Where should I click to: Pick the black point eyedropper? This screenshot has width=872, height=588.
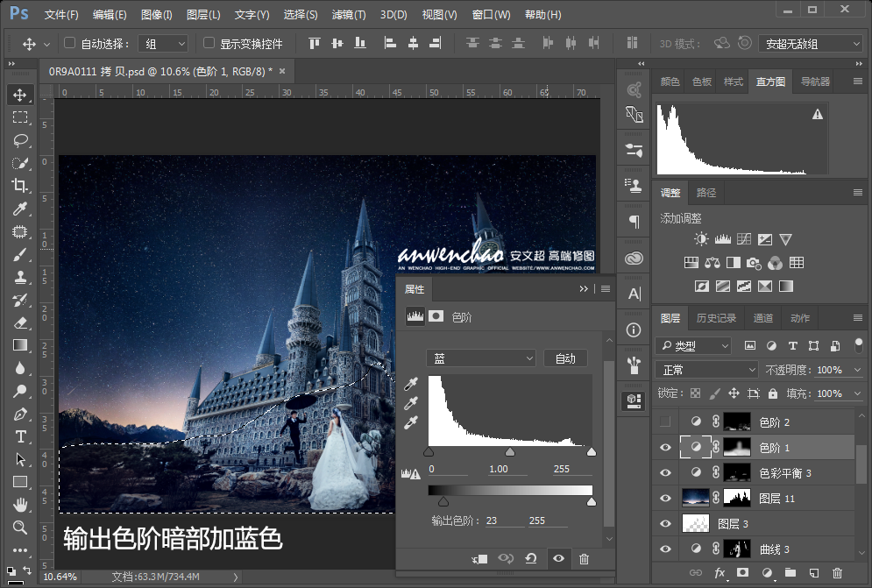pos(411,383)
